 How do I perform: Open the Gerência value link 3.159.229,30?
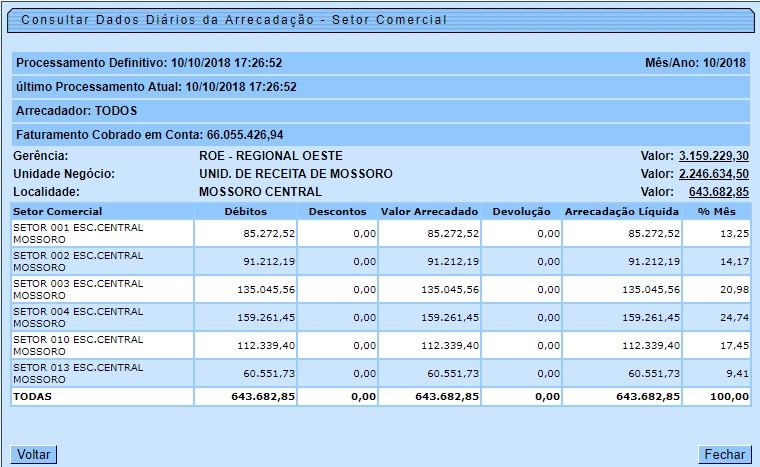[713, 156]
